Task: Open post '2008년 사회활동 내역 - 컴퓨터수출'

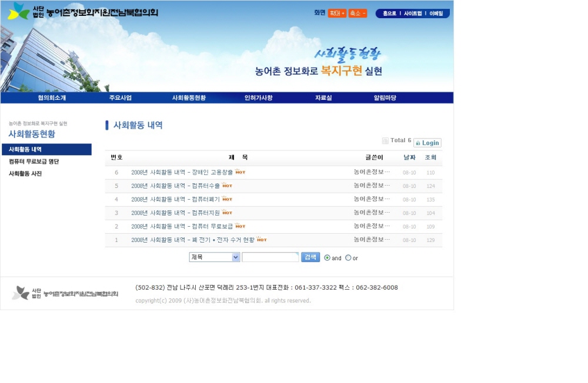Action: coord(175,186)
